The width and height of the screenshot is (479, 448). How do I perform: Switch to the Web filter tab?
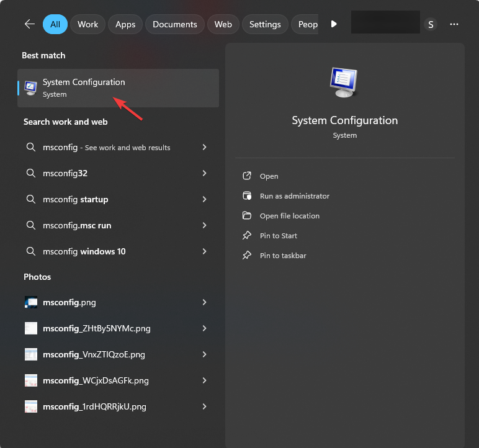(x=223, y=24)
